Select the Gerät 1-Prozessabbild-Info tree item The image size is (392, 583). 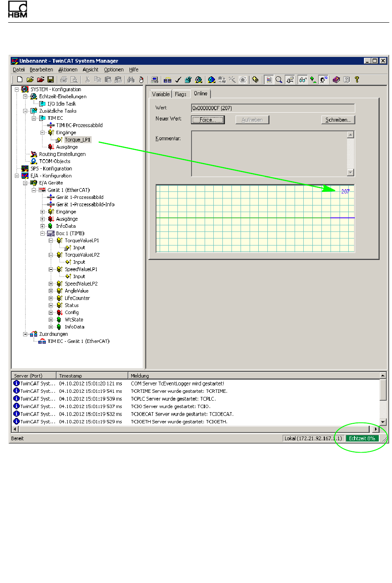pyautogui.click(x=85, y=205)
